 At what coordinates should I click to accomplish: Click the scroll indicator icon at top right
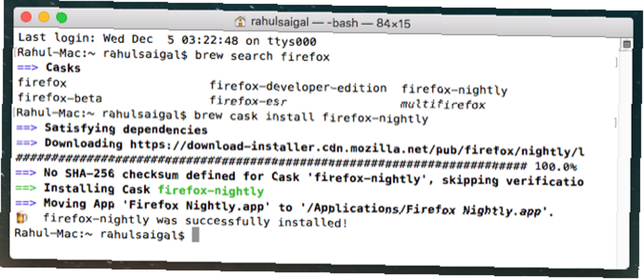(x=627, y=44)
